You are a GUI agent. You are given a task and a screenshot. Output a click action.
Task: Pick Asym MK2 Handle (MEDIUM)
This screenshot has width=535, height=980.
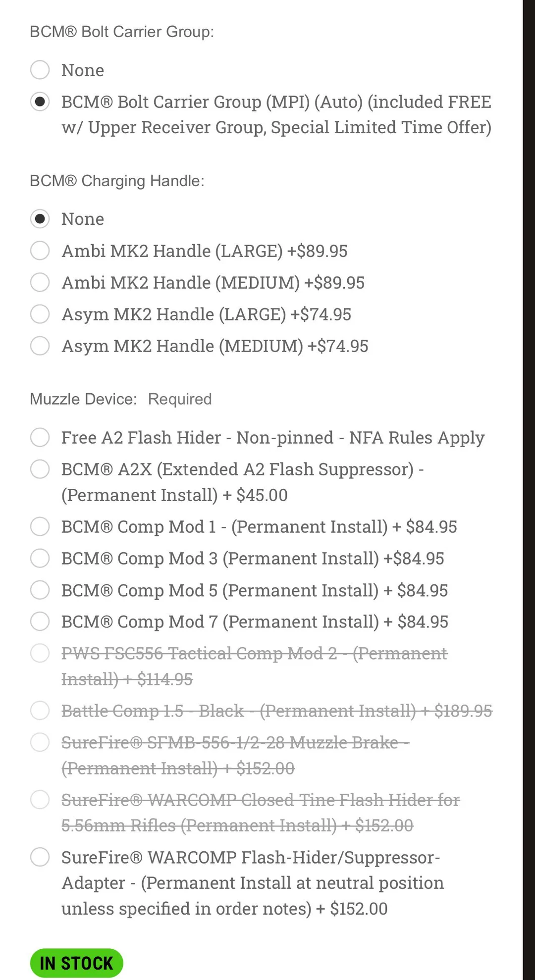(x=40, y=346)
